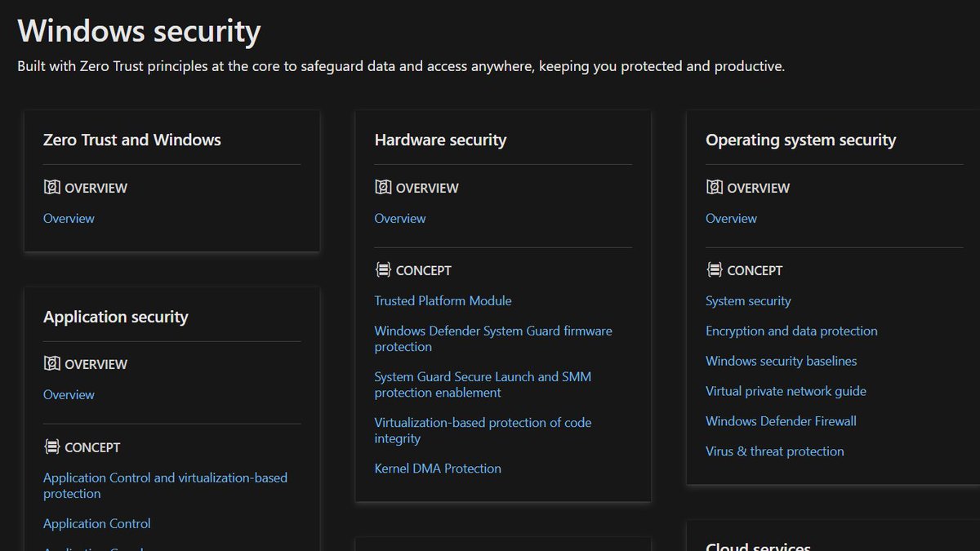This screenshot has width=980, height=551.
Task: Click the OVERVIEW icon in Hardware security card
Action: tap(381, 187)
